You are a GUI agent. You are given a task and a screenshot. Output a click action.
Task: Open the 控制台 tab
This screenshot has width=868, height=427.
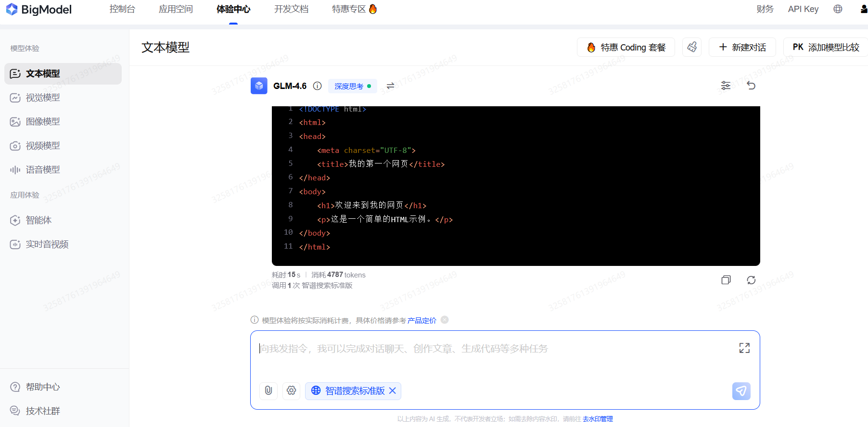click(122, 9)
